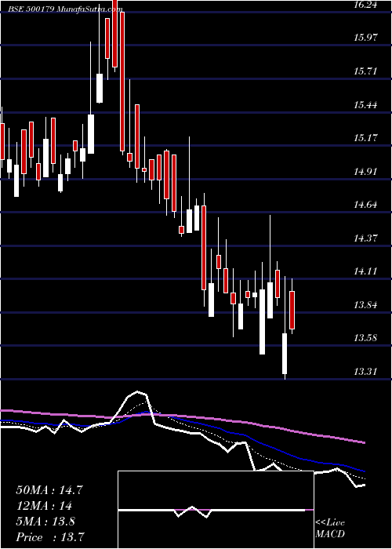Image resolution: width=392 pixels, height=549 pixels.
Task: Click the white candle touching the 13.31 line
Action: 285,354
